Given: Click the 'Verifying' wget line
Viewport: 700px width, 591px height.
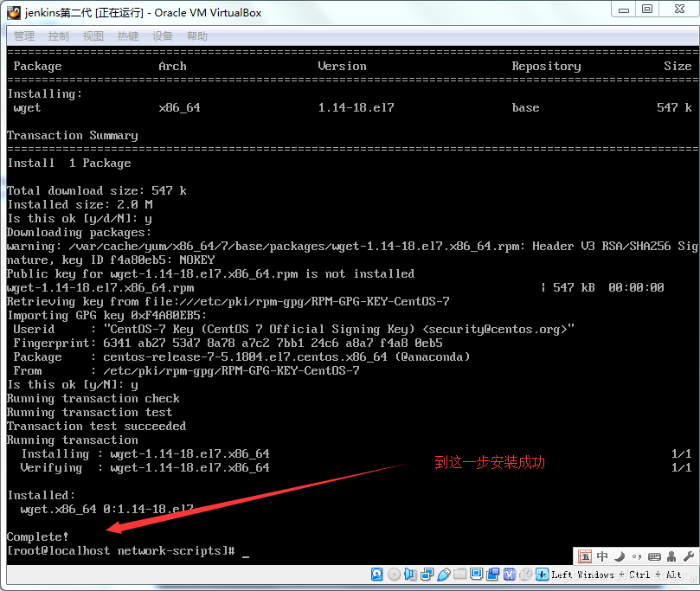Looking at the screenshot, I should click(x=145, y=468).
